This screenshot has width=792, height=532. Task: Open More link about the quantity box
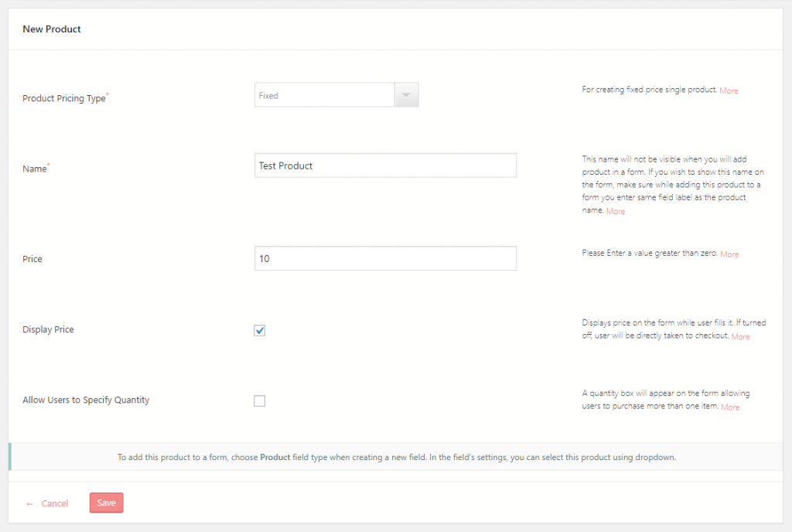pos(730,407)
